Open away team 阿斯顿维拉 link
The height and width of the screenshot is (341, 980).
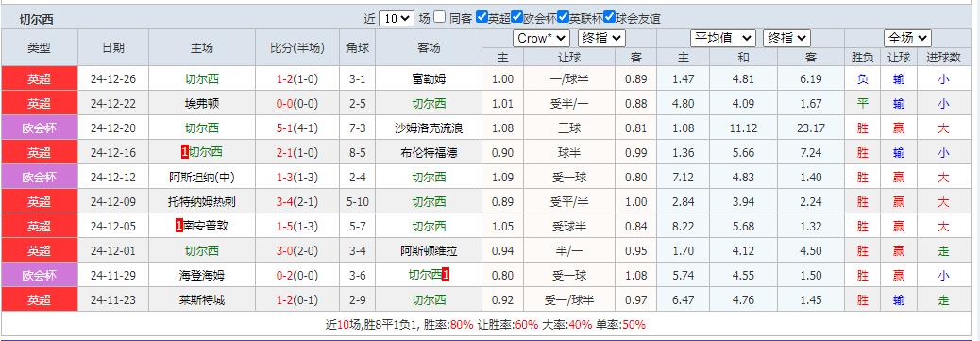click(x=429, y=251)
